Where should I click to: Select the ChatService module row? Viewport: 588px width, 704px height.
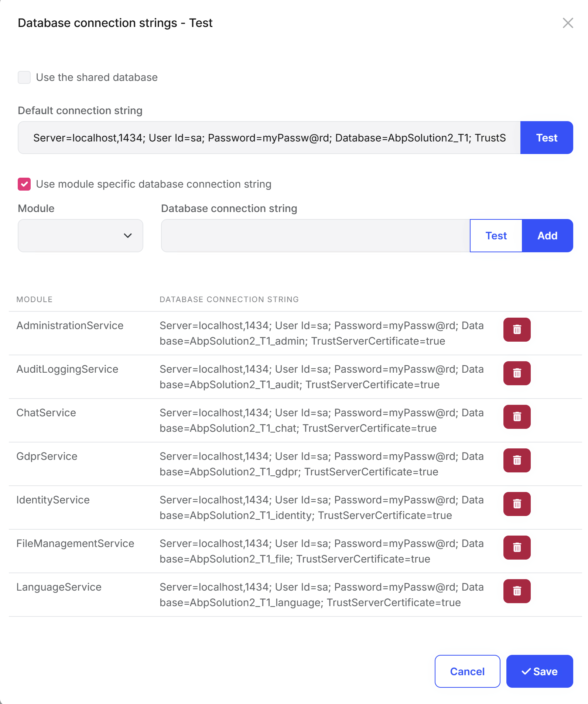(x=295, y=420)
